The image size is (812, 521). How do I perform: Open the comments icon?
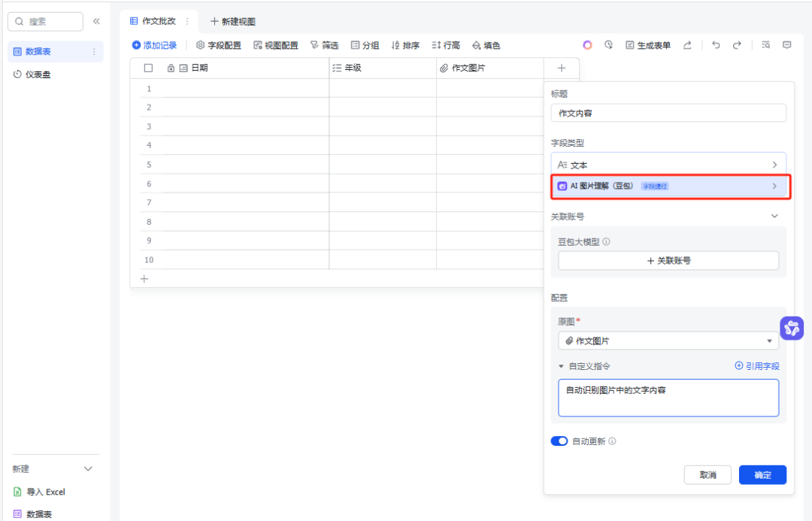[787, 45]
